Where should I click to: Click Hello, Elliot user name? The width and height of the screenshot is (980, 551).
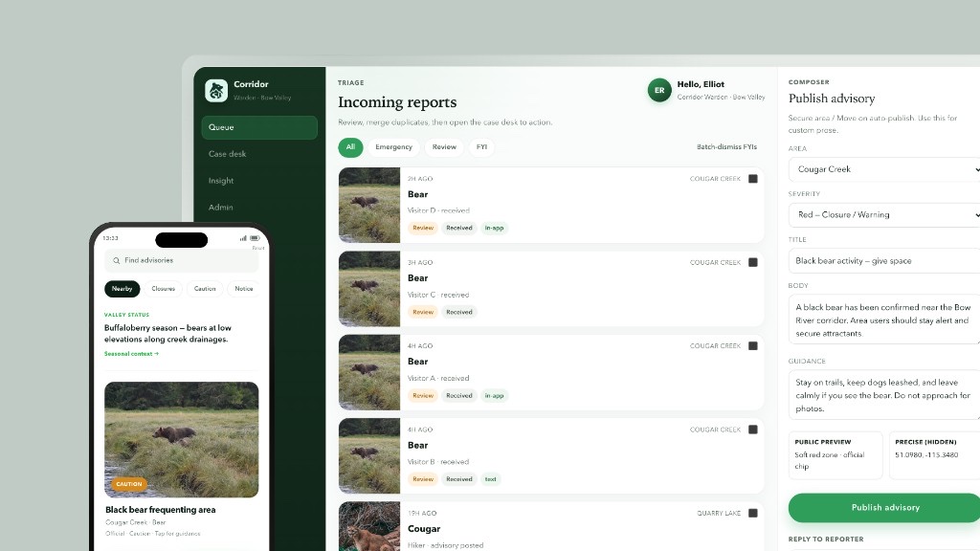tap(701, 84)
